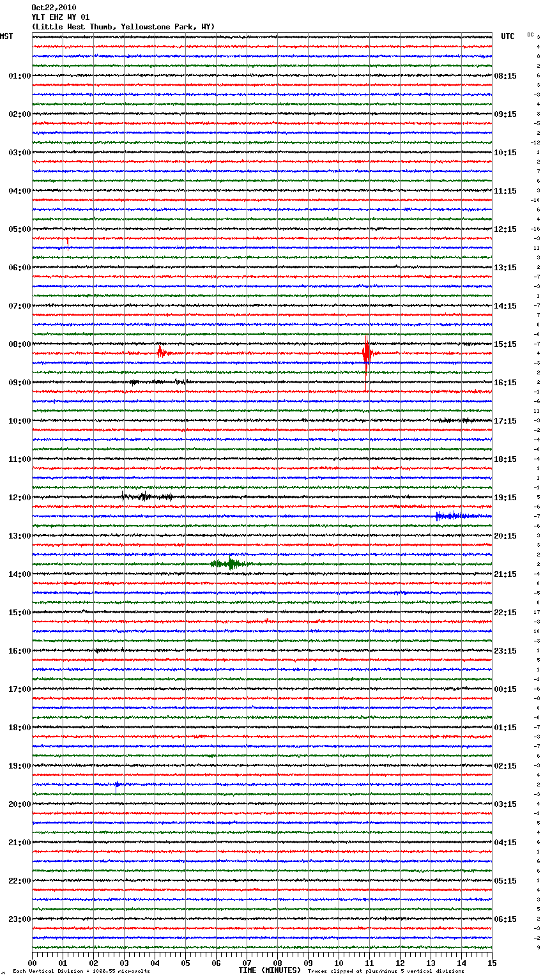Click the '02:00' MST time label
The height and width of the screenshot is (980, 543).
pyautogui.click(x=20, y=114)
